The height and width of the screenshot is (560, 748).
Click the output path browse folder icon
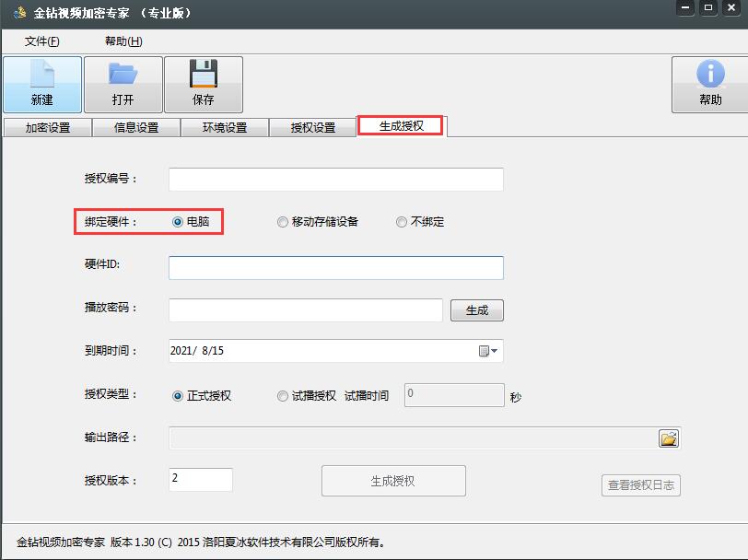[x=669, y=437]
